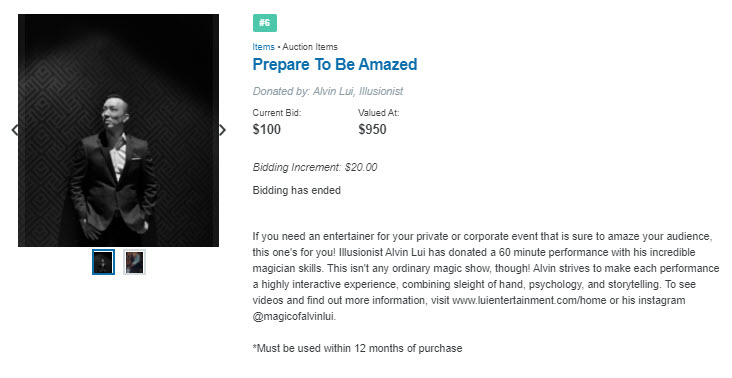Image resolution: width=732 pixels, height=378 pixels.
Task: Click the Bidding Increment $20.00 text
Action: 315,167
